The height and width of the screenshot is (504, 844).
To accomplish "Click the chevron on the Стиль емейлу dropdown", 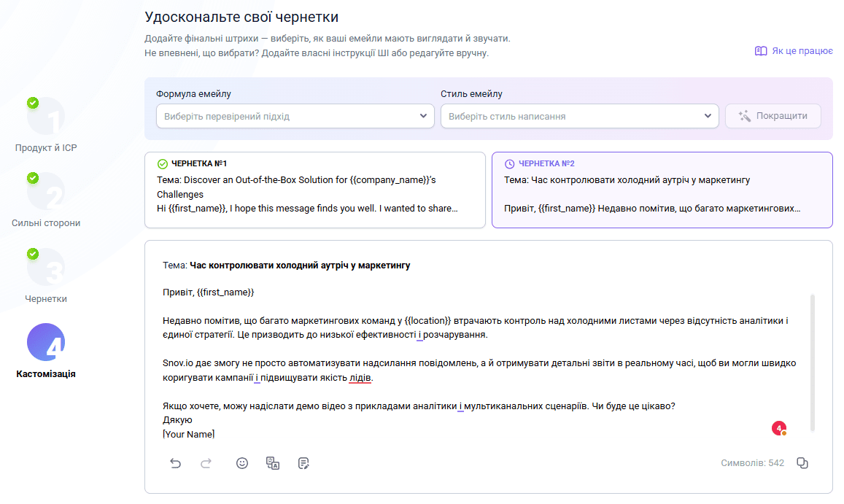I will (x=708, y=116).
